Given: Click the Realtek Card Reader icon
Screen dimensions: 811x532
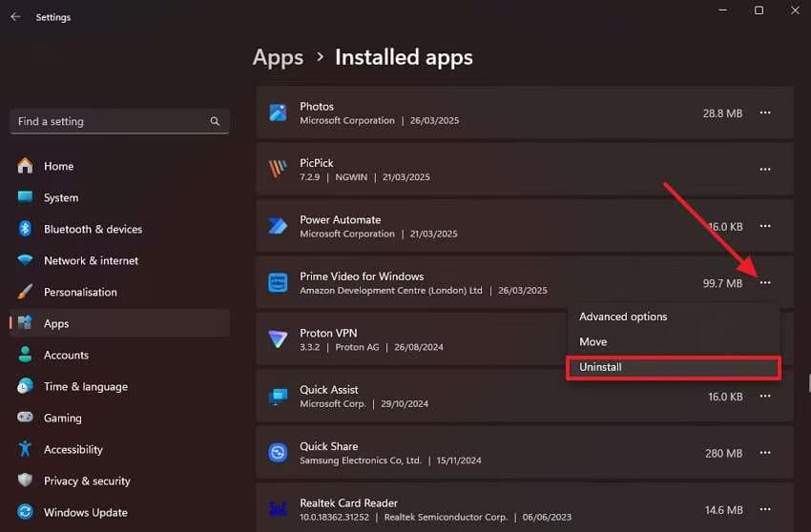Looking at the screenshot, I should click(278, 509).
